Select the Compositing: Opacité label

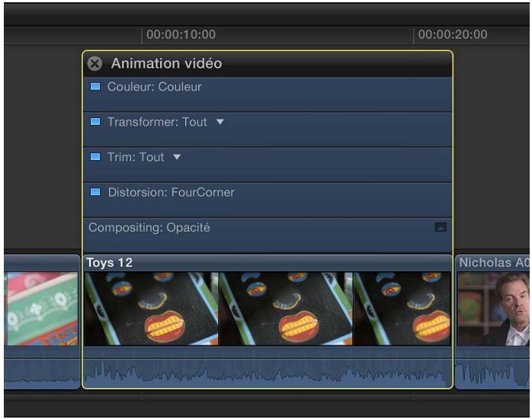149,228
